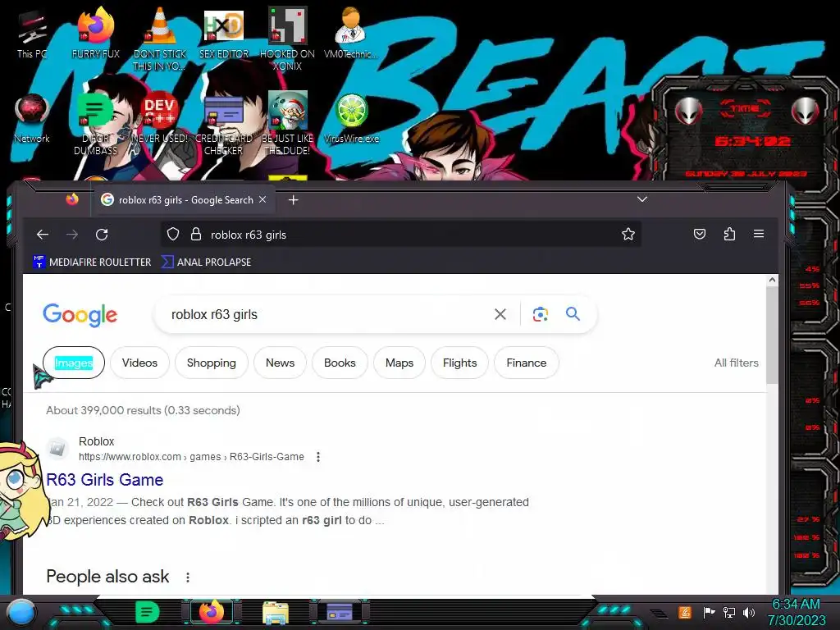This screenshot has height=630, width=840.
Task: Go to Google homepage via the logo
Action: (x=80, y=314)
